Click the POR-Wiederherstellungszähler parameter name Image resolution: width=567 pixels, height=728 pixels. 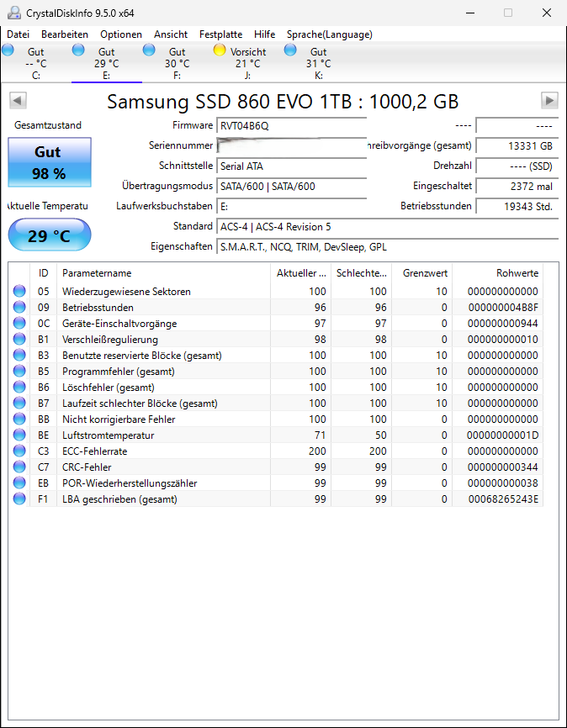(x=130, y=483)
